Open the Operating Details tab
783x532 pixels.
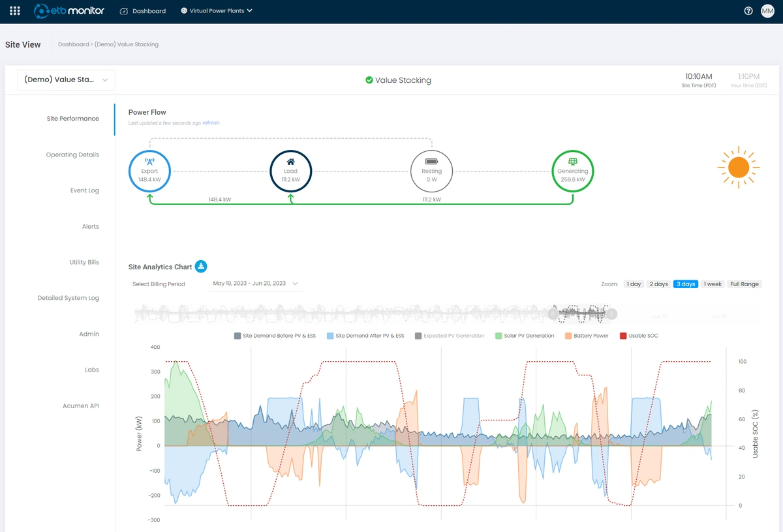72,155
